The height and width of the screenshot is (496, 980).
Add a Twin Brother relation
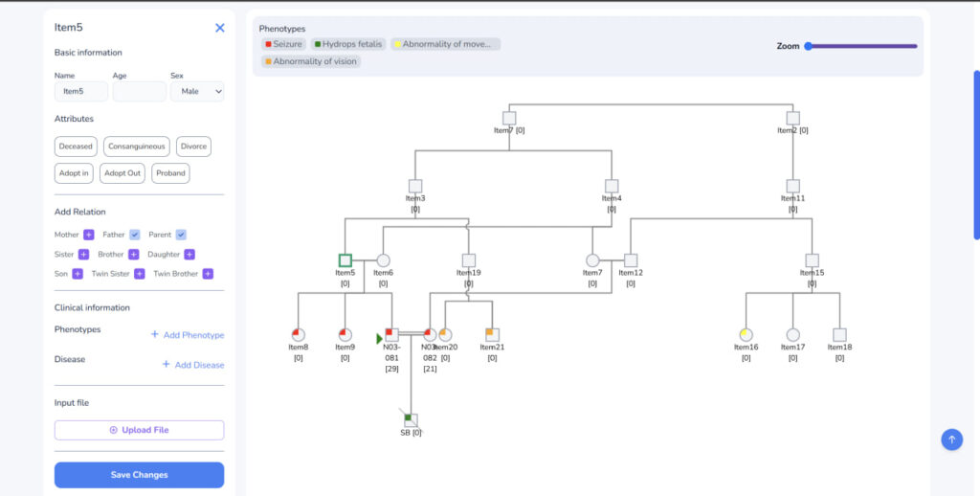(x=208, y=274)
